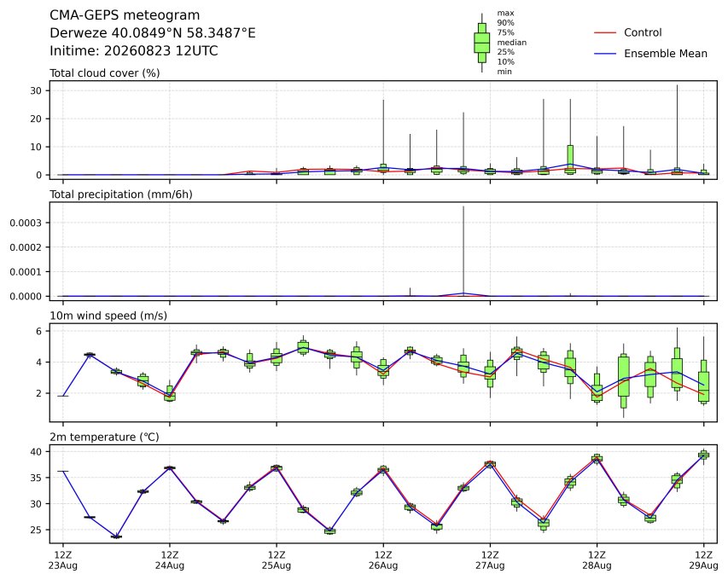Click the green box-plot legend symbol
This screenshot has width=728, height=580.
point(482,43)
